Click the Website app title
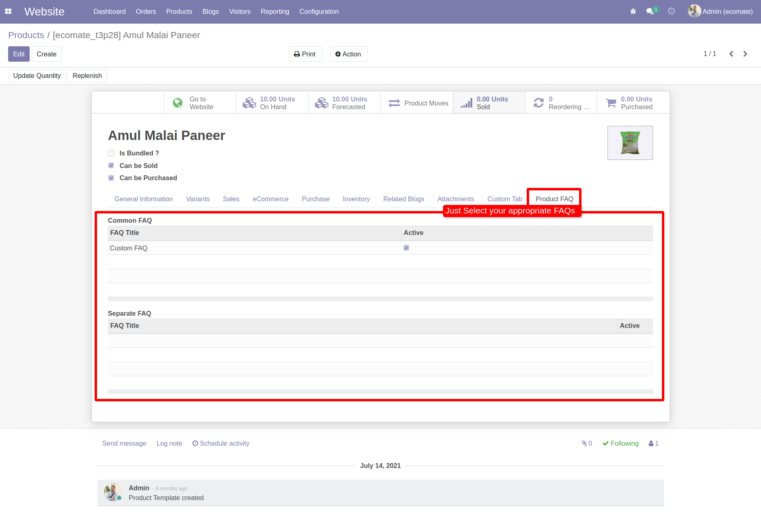The height and width of the screenshot is (532, 761). coord(44,11)
